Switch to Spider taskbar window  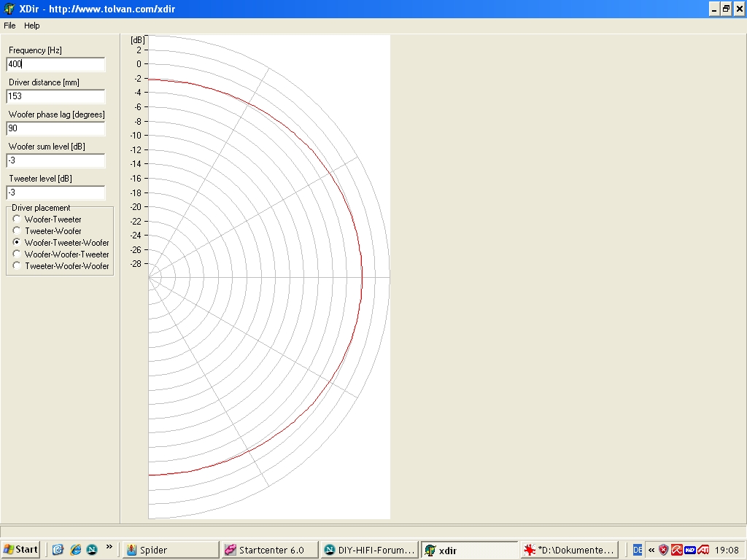tap(170, 550)
